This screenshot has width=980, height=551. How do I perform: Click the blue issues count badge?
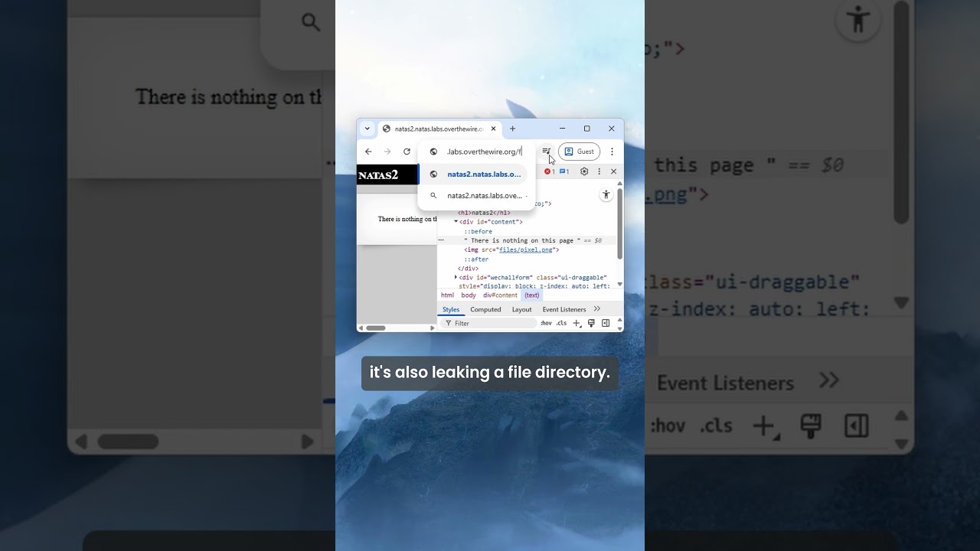coord(564,171)
